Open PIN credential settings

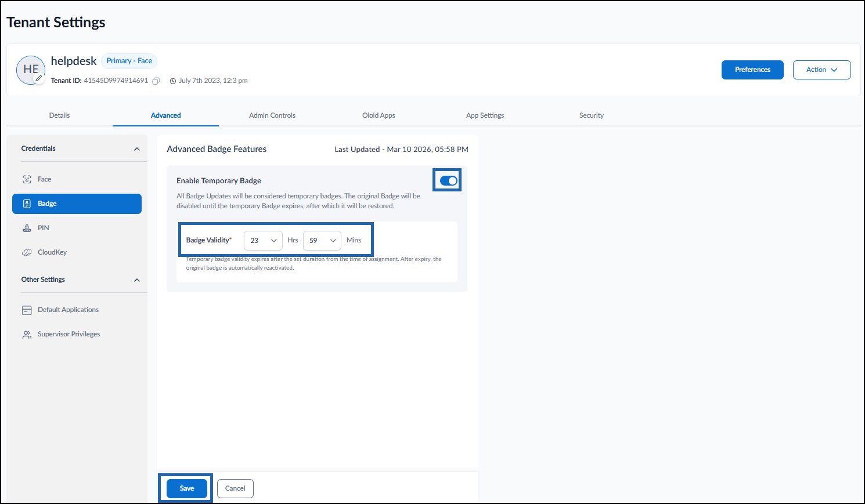pos(77,228)
